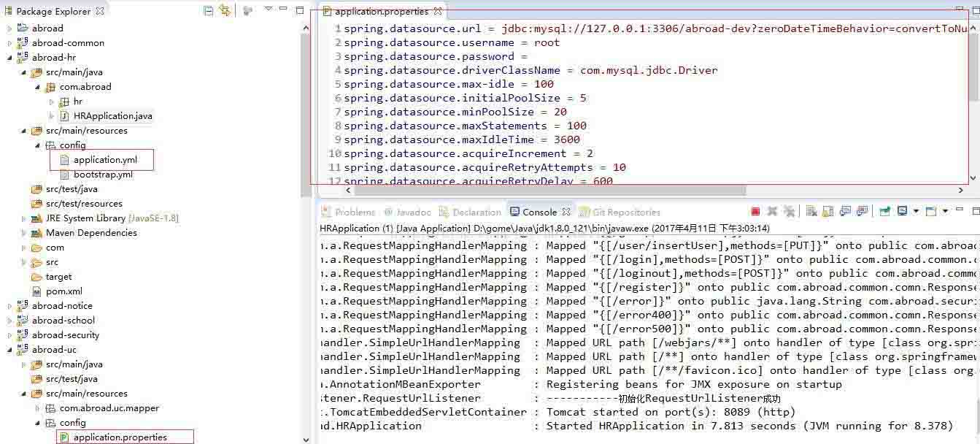The image size is (980, 444).
Task: Toggle Link with Editor in Package Explorer
Action: [x=225, y=10]
